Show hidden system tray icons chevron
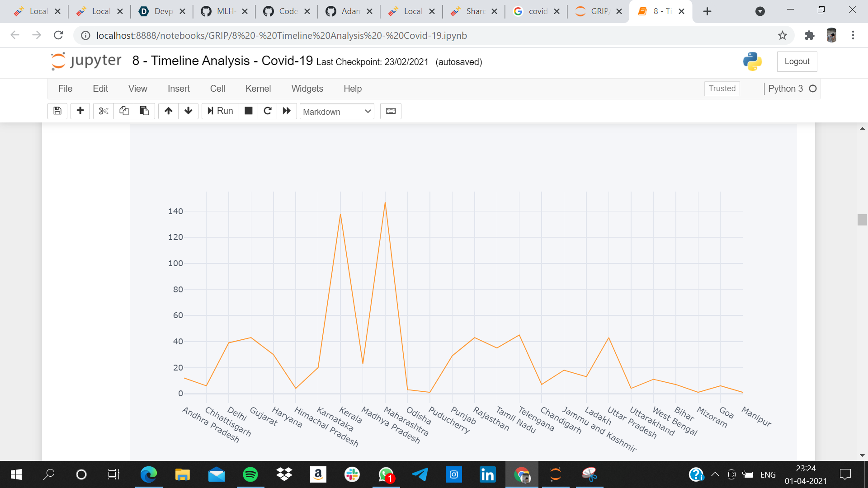 [715, 474]
